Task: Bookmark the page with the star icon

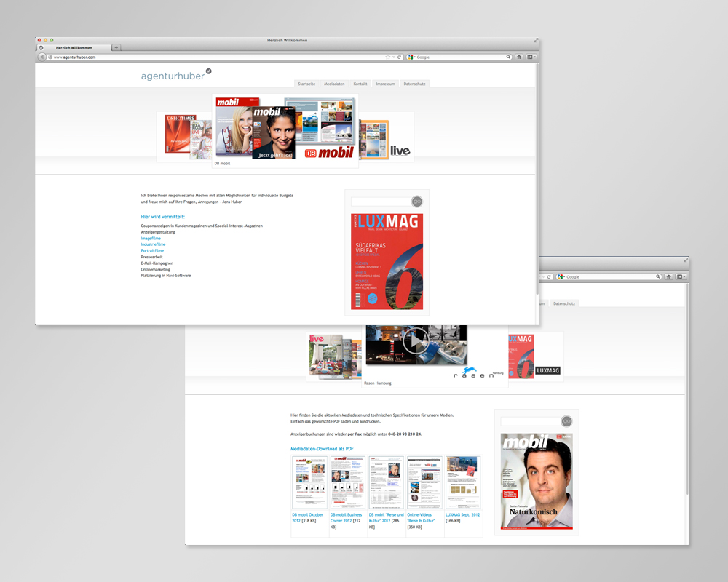Action: click(387, 57)
